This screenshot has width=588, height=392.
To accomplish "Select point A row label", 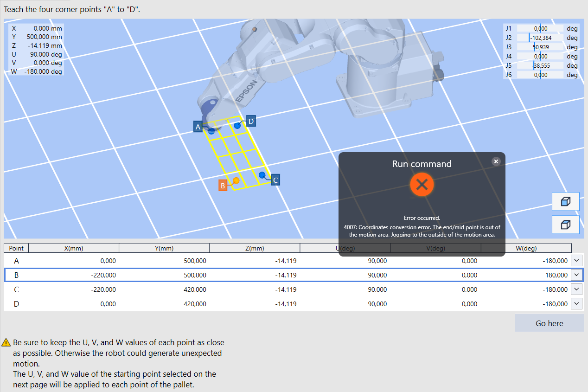I will click(16, 261).
